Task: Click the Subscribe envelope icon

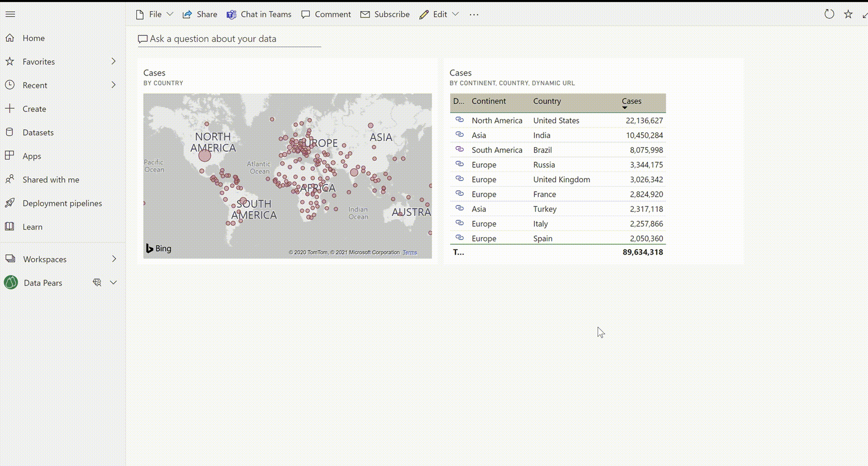Action: click(x=365, y=14)
